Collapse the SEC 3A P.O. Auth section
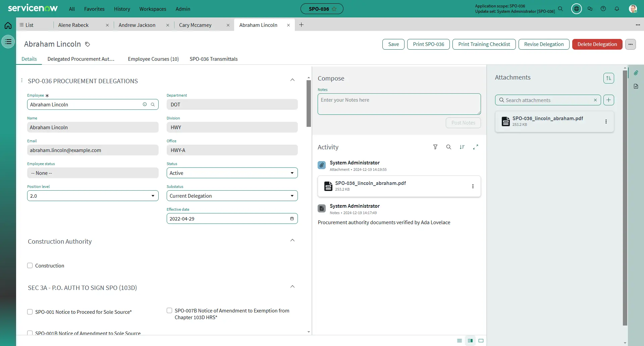 pos(292,287)
